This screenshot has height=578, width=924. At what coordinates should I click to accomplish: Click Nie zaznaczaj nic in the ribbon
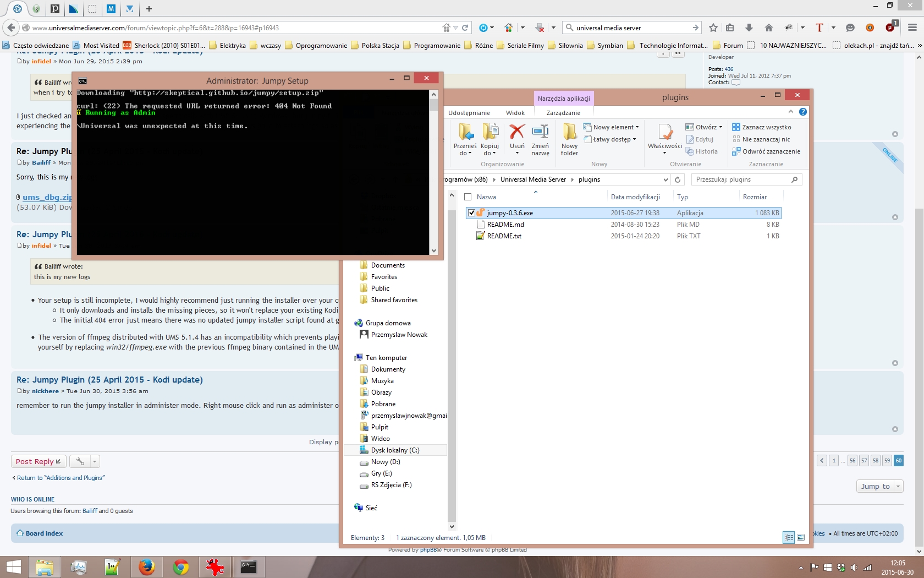[x=761, y=139]
